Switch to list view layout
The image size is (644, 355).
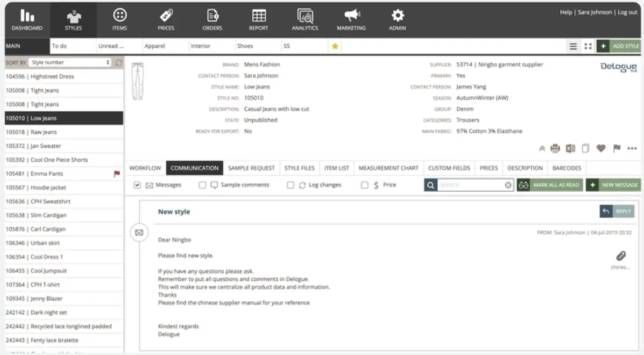click(573, 46)
